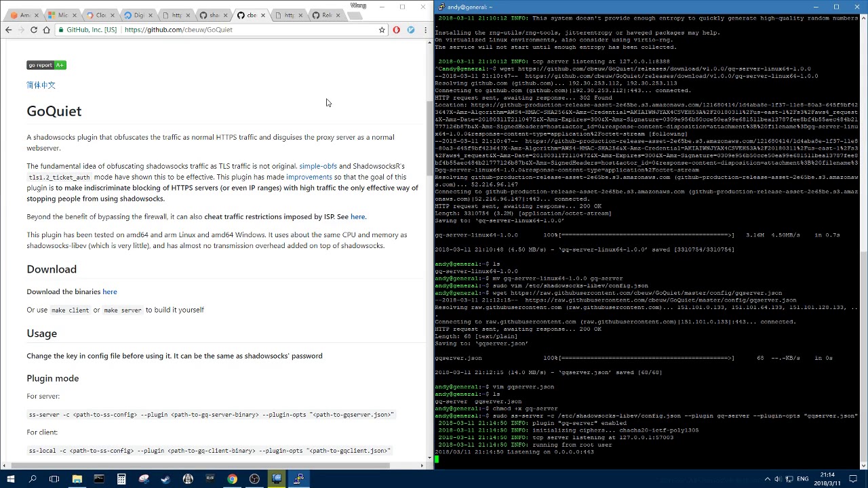
Task: Open the simple-obfs link
Action: click(318, 166)
